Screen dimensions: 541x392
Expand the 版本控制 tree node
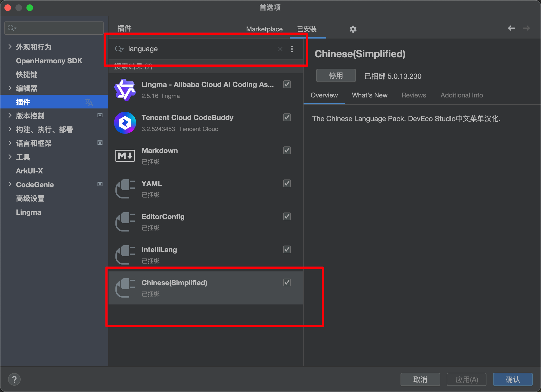[10, 115]
